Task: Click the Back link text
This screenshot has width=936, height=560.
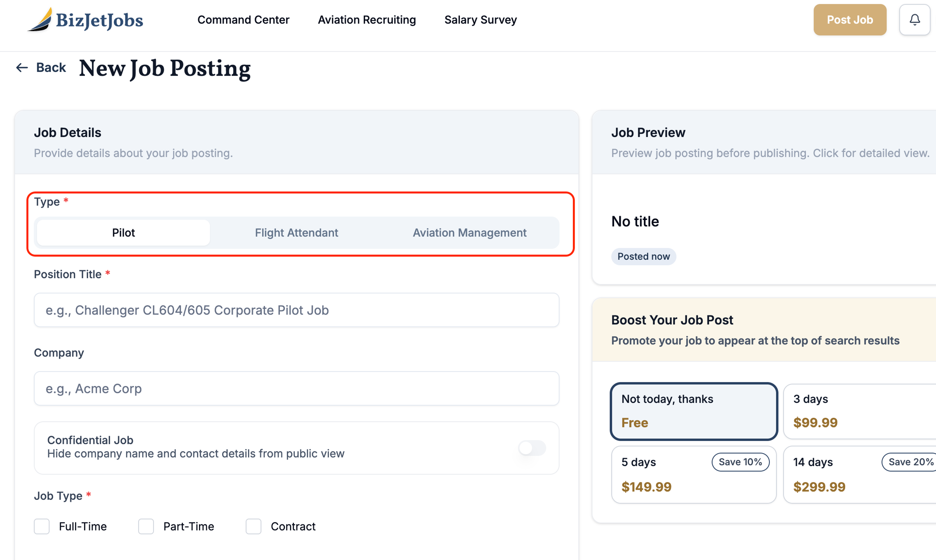Action: [x=51, y=68]
